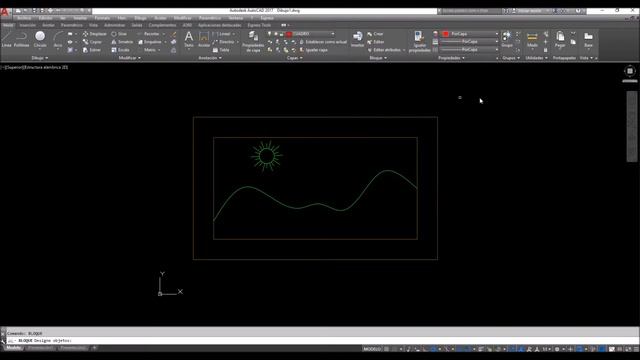Click Crear block in Bloque panel

[x=375, y=34]
